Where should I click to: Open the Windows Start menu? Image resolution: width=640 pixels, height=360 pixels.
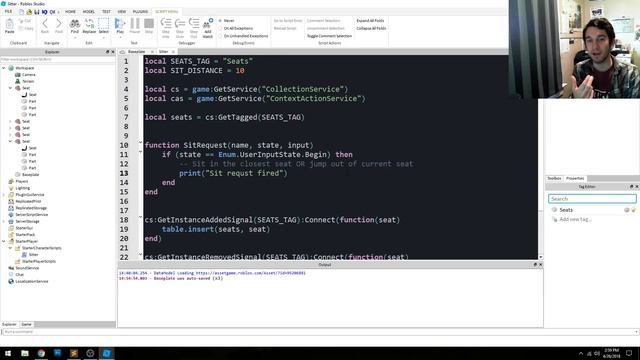8,353
